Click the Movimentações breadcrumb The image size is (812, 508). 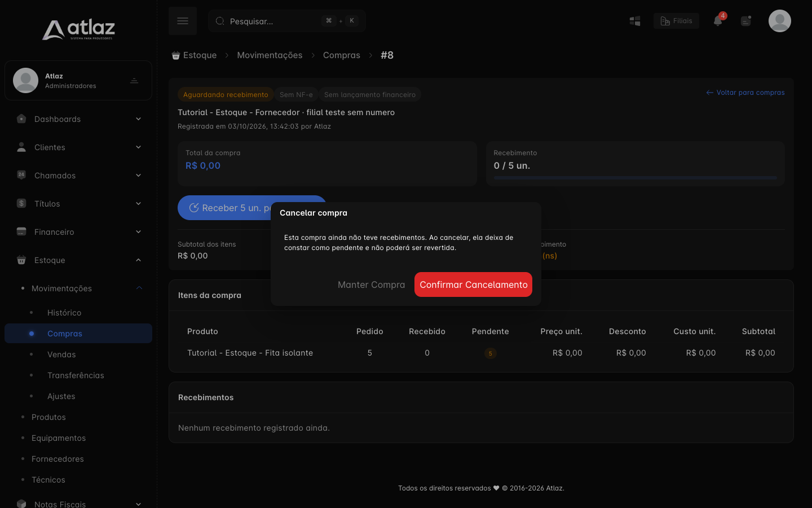(x=270, y=55)
